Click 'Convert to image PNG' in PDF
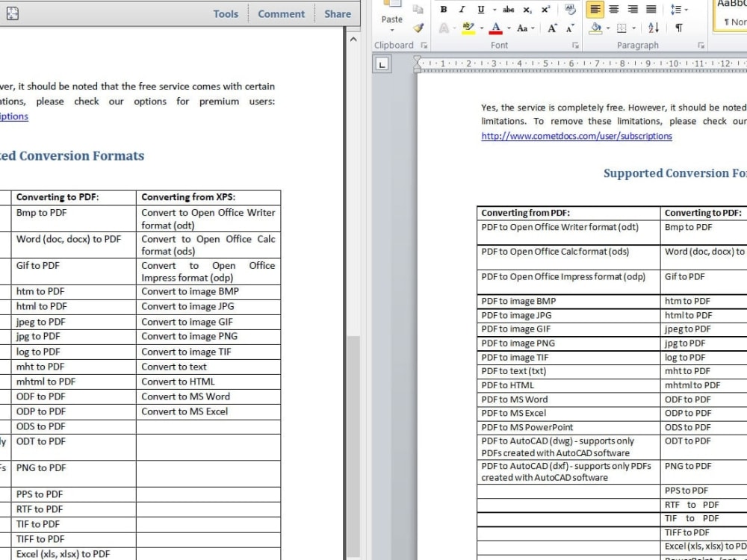 [x=208, y=337]
